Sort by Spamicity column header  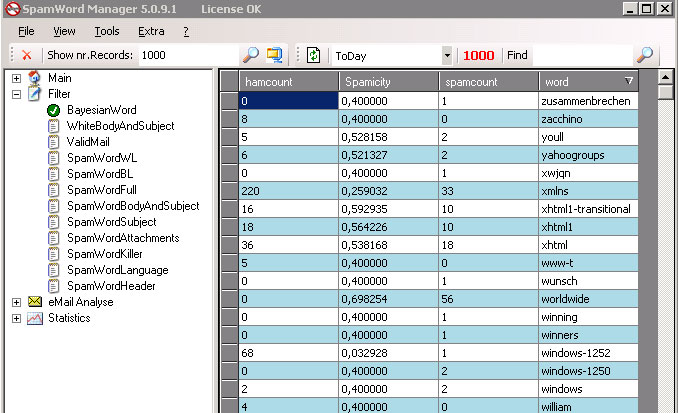(x=389, y=82)
